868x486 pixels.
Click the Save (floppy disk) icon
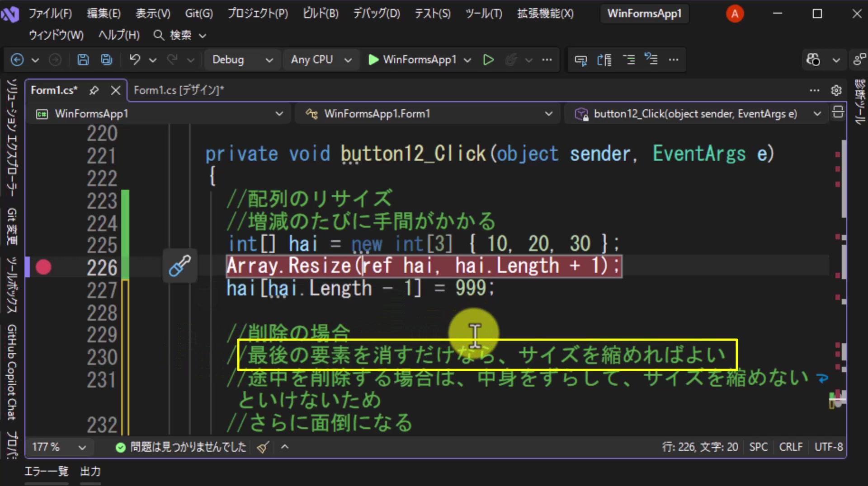[x=83, y=60]
